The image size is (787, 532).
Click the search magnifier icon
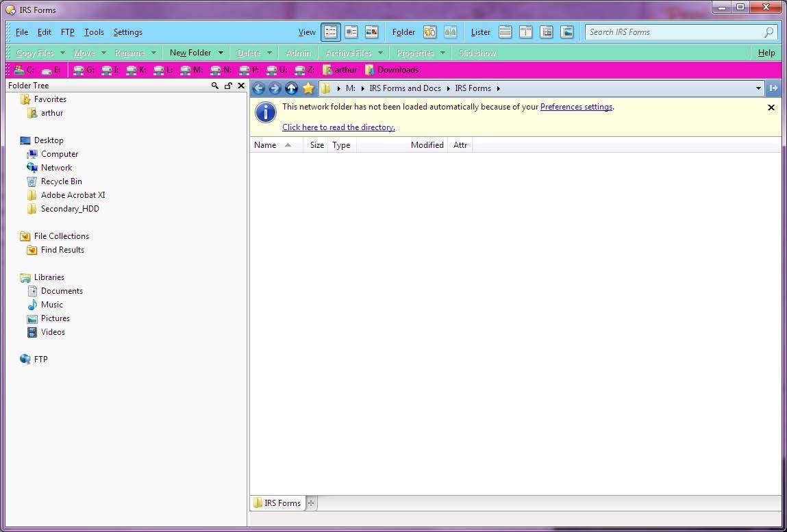[769, 32]
